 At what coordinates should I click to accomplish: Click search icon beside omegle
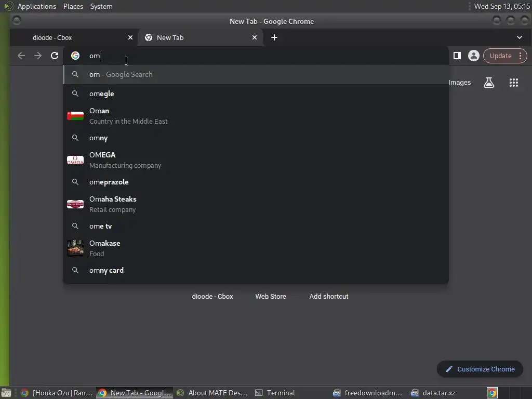click(75, 94)
